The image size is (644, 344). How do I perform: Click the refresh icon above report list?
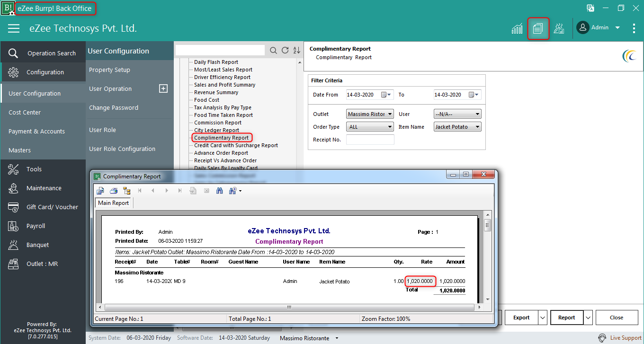(x=285, y=50)
